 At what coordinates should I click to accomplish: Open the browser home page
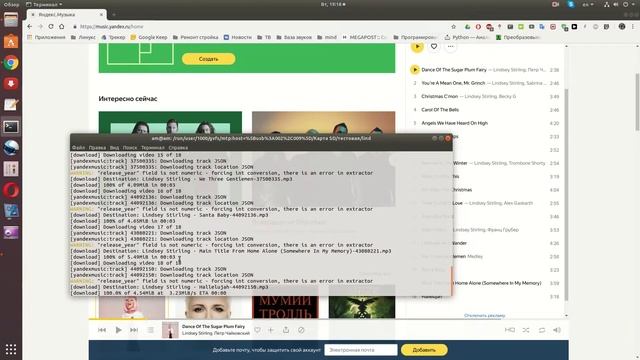(62, 27)
